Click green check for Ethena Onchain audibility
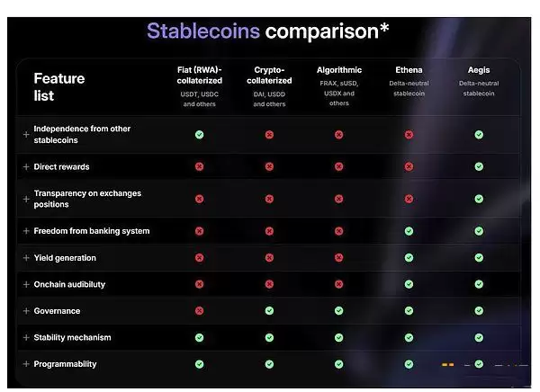This screenshot has width=540, height=392. 409,284
